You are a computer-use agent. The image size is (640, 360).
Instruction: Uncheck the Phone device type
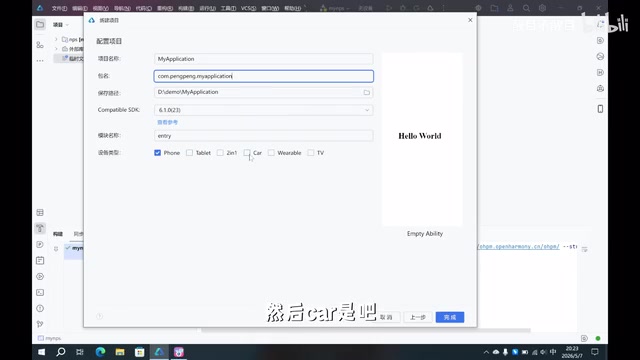tap(158, 153)
